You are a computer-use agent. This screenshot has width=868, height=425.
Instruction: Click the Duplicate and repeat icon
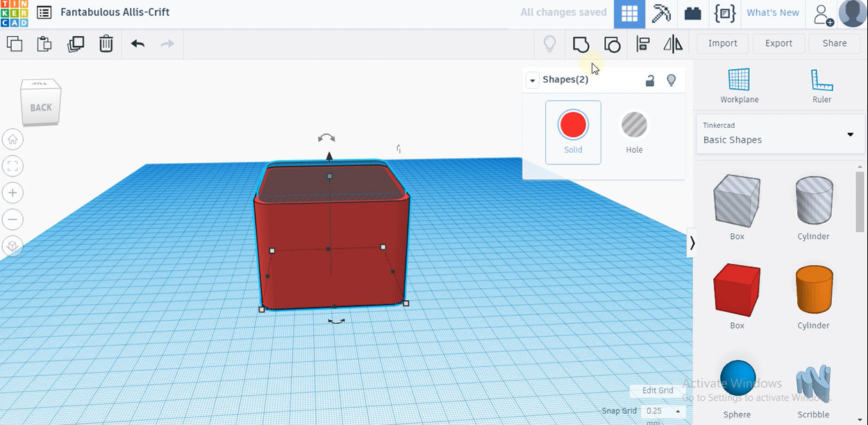click(x=75, y=44)
